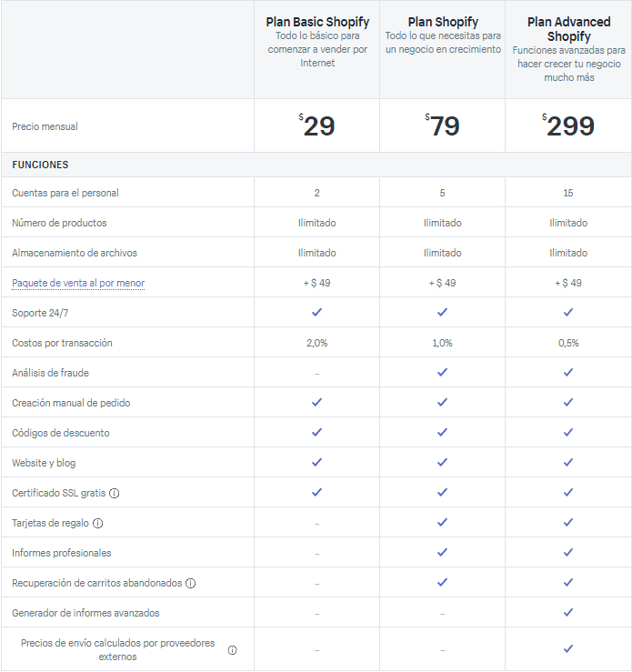The height and width of the screenshot is (672, 632).
Task: Click Ilimitado for Almacenamiento de archivos in Advanced column
Action: (x=568, y=253)
